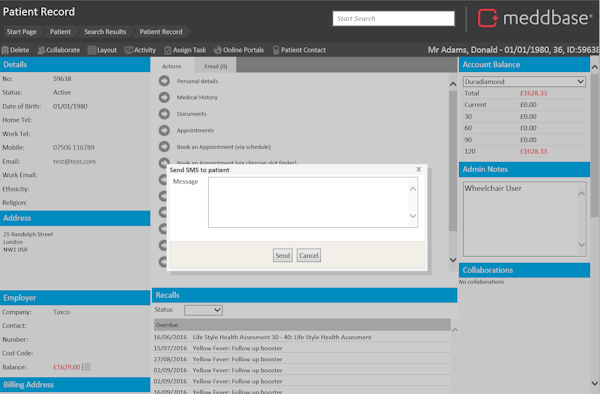This screenshot has width=600, height=394.
Task: Select the Life Style Health Assesment recall
Action: [x=302, y=337]
